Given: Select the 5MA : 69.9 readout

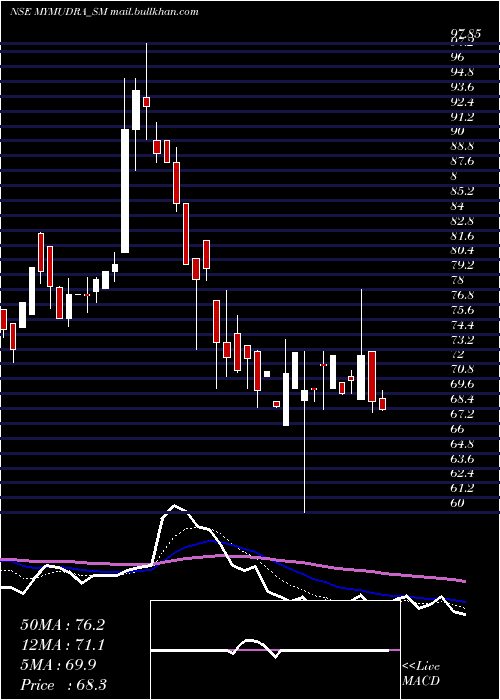Looking at the screenshot, I should point(58,665).
